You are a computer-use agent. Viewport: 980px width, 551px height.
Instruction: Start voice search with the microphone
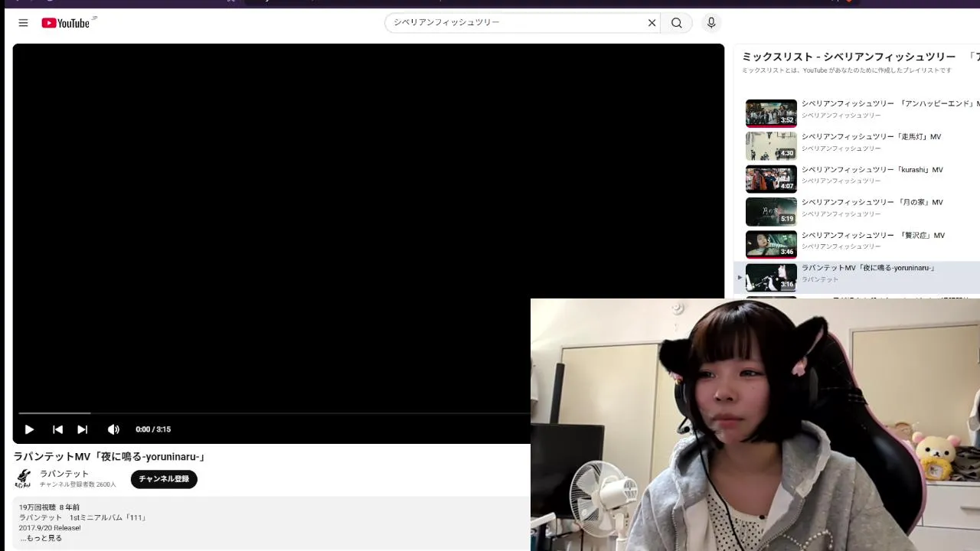pyautogui.click(x=711, y=23)
